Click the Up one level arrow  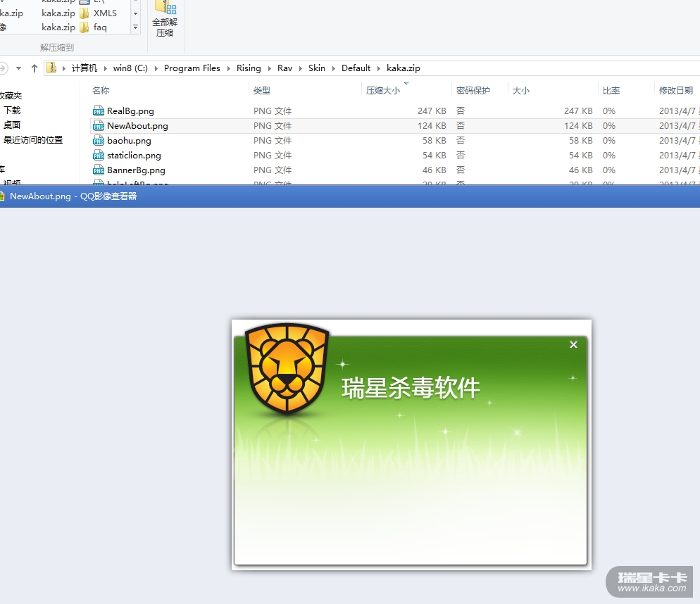(35, 68)
